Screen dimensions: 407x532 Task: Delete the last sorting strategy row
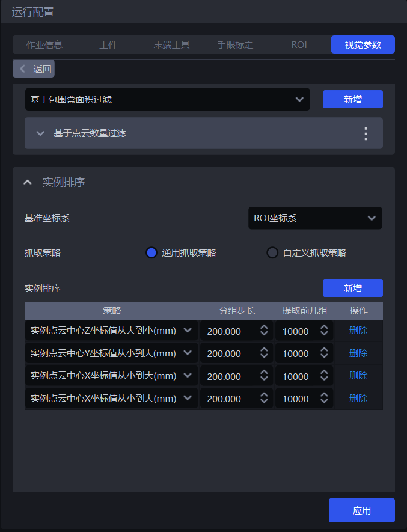click(x=358, y=399)
